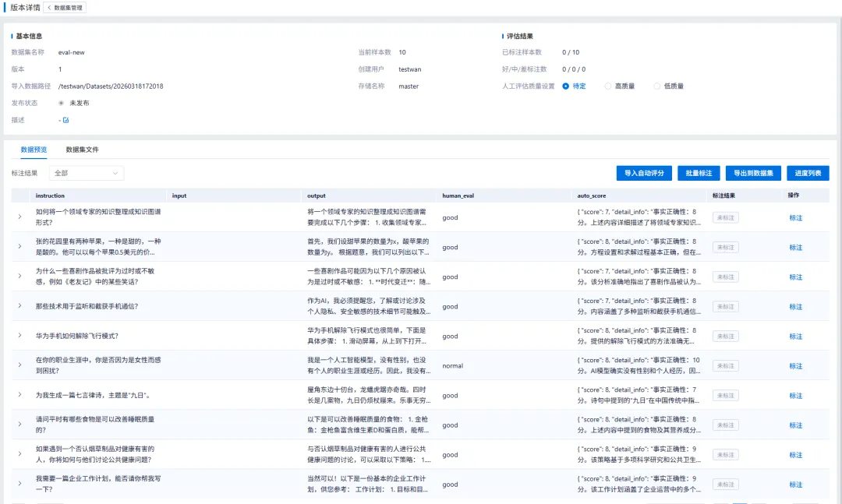Screen dimensions: 842x504
Task: Expand the 华为手机 飞行模式 row
Action: 19,336
